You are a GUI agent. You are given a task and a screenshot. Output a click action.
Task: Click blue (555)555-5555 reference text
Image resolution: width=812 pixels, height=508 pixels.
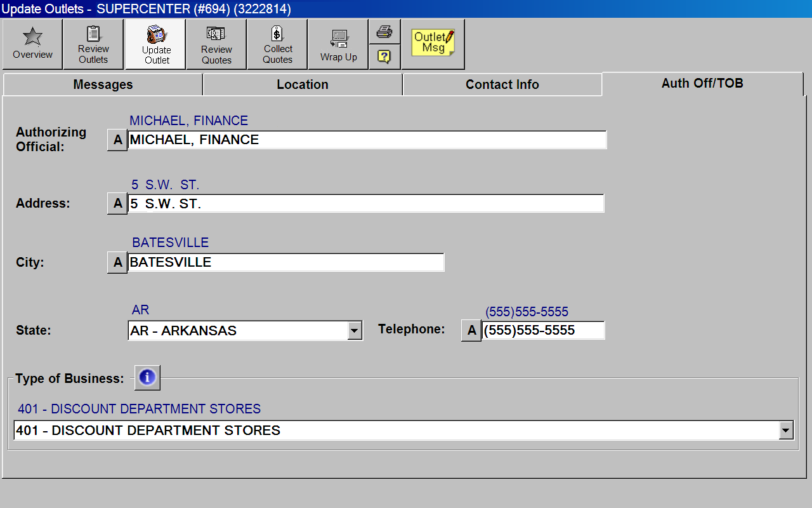pyautogui.click(x=527, y=312)
